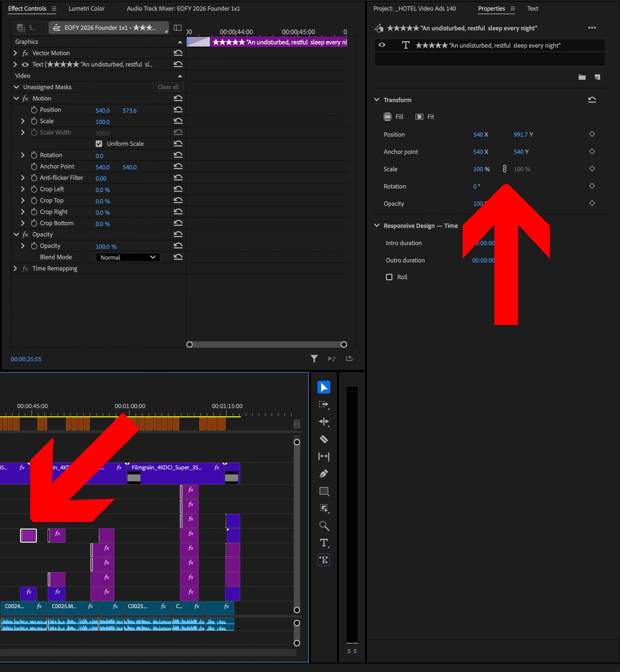Click the new group folder icon in Properties
Viewport: 620px width, 672px height.
pos(582,77)
